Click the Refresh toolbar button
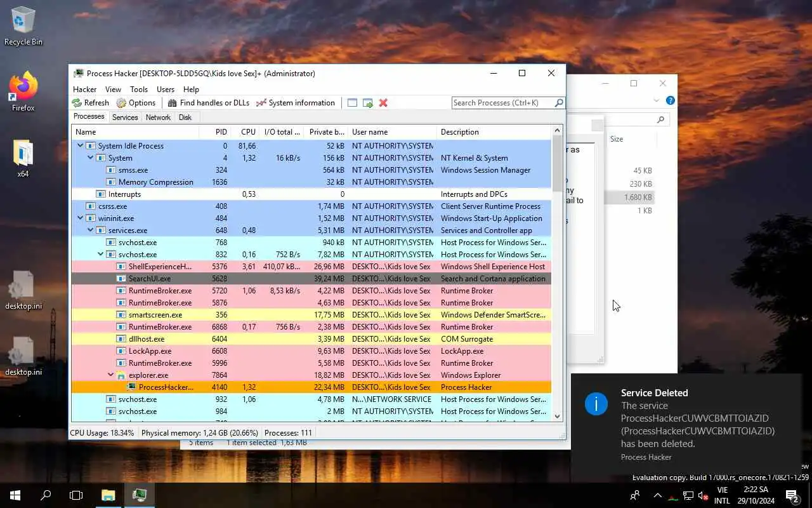 tap(91, 103)
